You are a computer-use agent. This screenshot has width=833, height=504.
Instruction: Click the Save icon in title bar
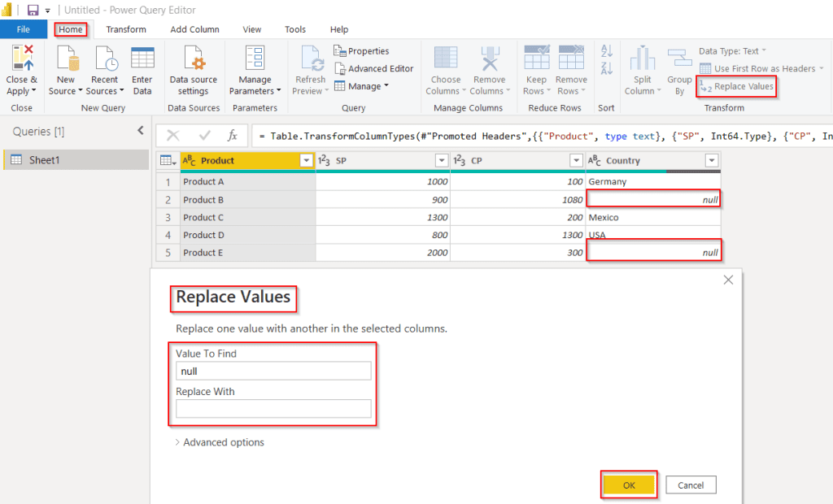click(x=33, y=10)
